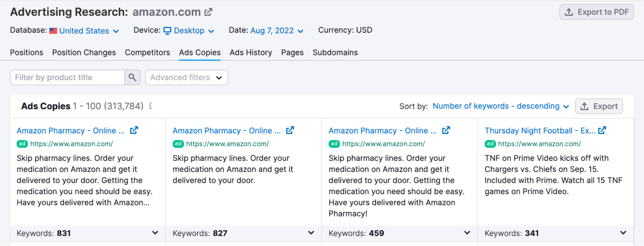
Task: Expand the Keywords 341 section
Action: pos(623,233)
